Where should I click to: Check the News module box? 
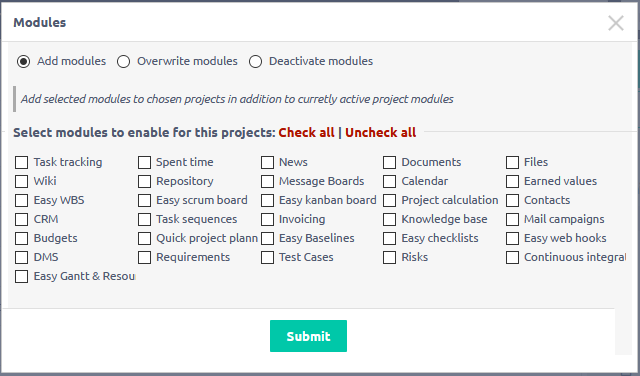(x=267, y=162)
